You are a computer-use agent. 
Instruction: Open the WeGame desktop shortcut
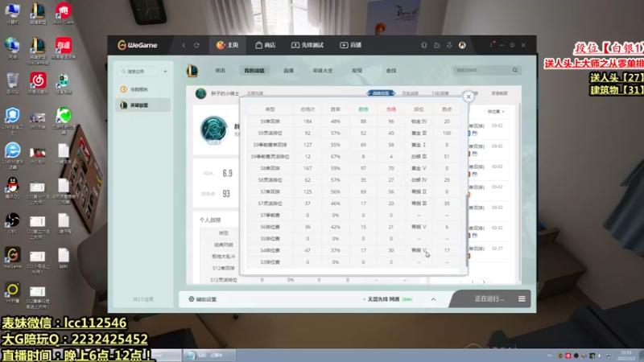12,257
